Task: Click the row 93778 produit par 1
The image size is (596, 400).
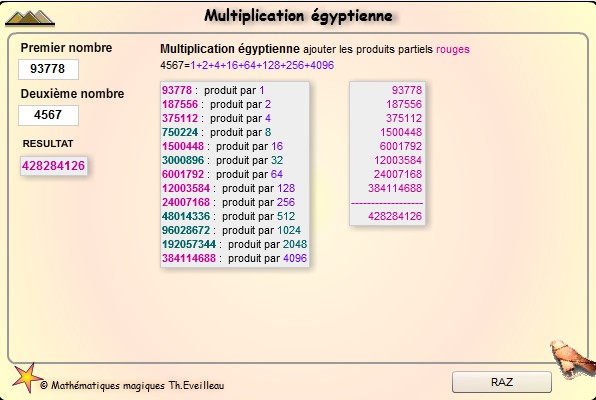Action: pos(213,90)
